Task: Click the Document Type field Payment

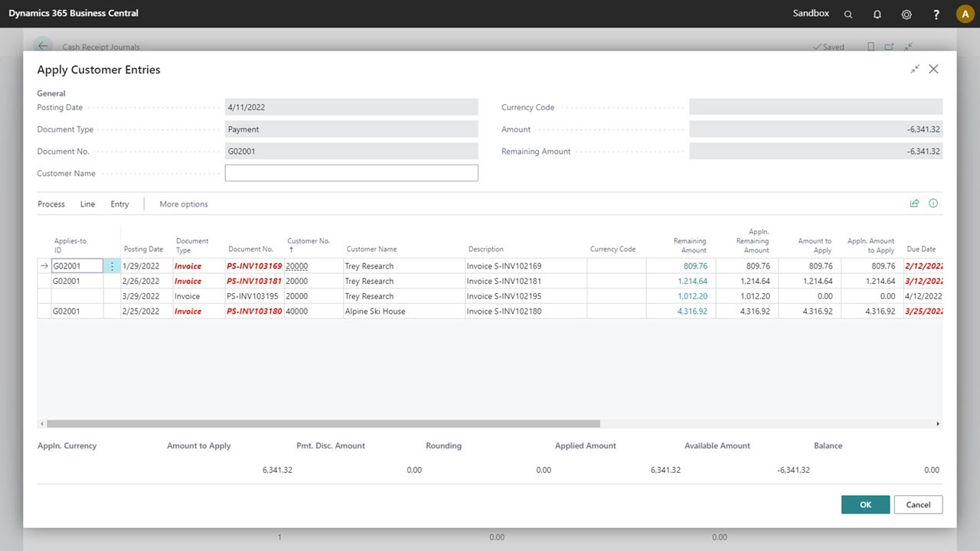Action: 351,129
